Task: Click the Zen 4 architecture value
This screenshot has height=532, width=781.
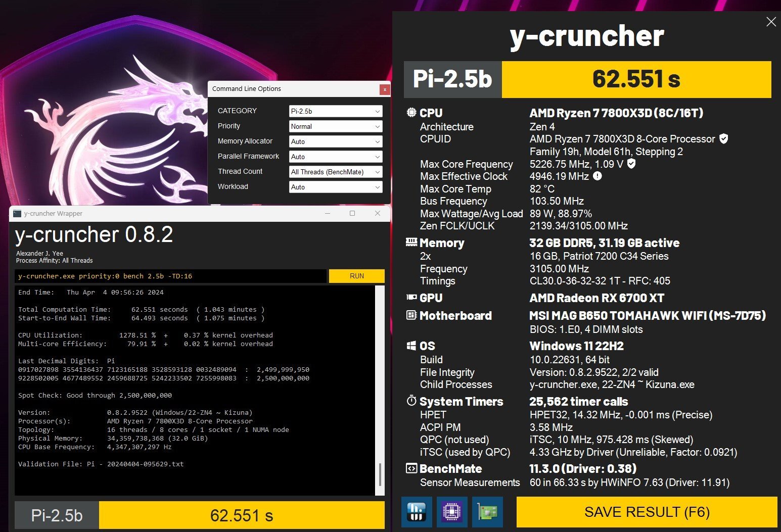Action: tap(542, 126)
